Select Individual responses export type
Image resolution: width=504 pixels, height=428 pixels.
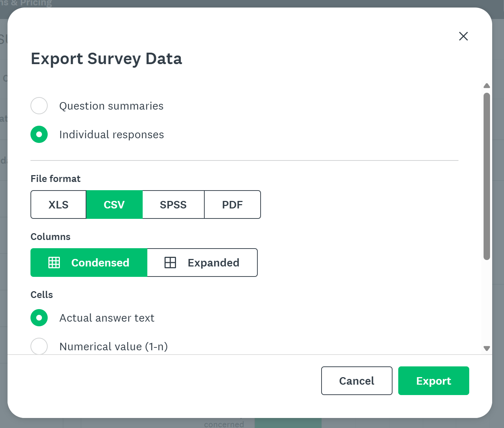pos(39,134)
